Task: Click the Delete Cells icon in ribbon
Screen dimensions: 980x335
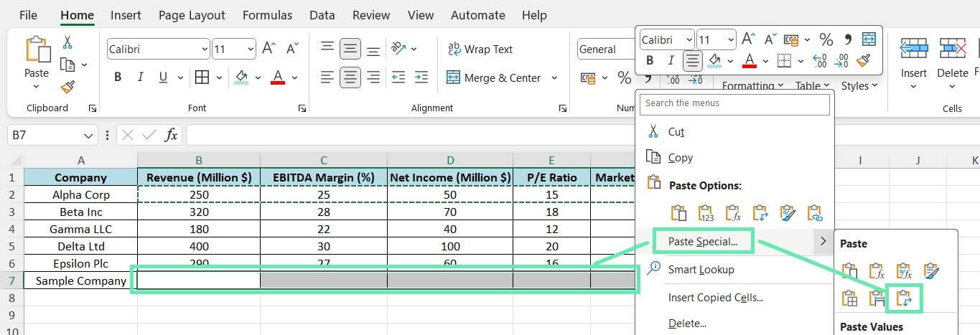Action: tap(953, 49)
